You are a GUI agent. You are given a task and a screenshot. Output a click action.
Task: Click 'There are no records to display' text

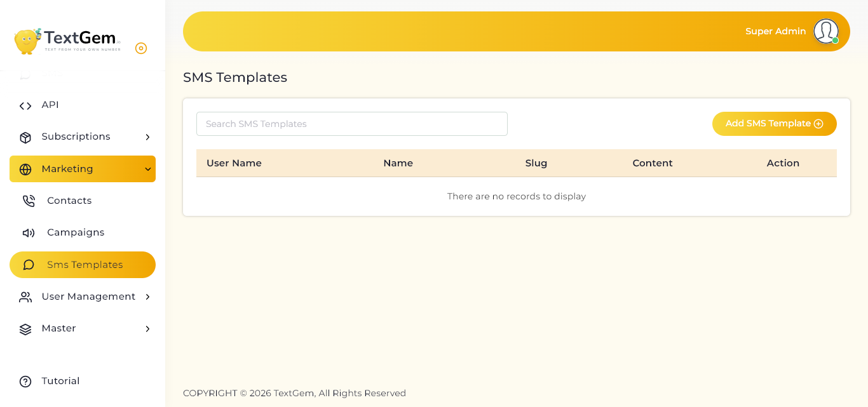pyautogui.click(x=517, y=196)
